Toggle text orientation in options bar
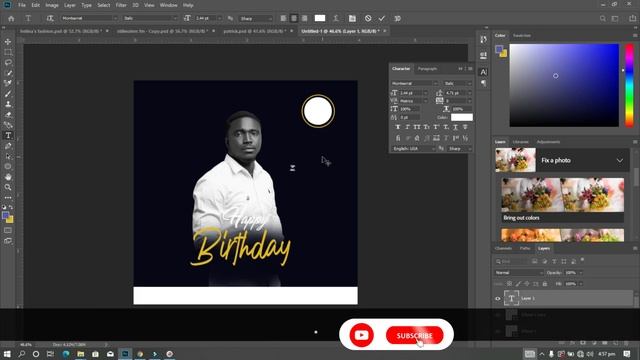640x360 pixels. (50, 18)
